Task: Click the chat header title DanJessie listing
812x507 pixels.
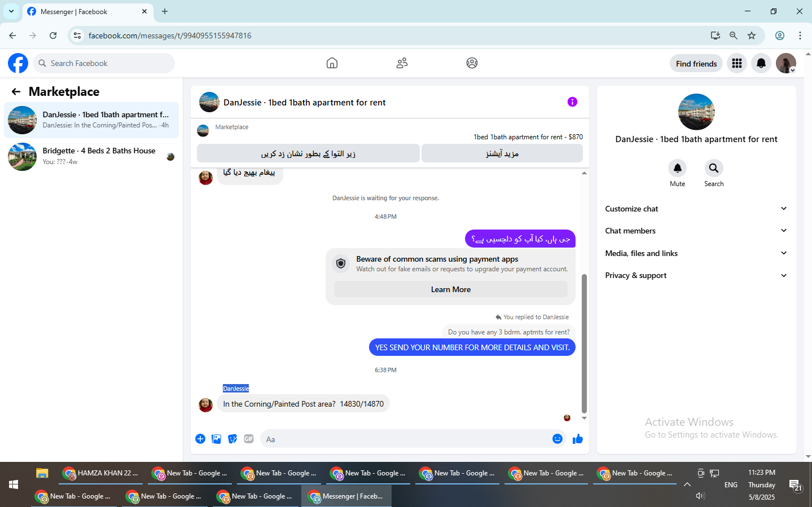Action: point(305,103)
